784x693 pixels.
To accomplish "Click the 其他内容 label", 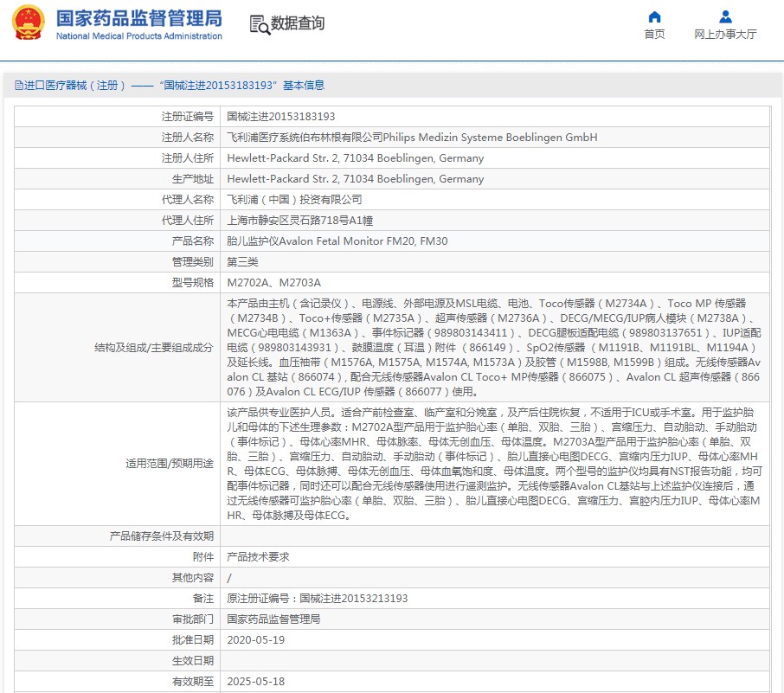I will coord(192,578).
